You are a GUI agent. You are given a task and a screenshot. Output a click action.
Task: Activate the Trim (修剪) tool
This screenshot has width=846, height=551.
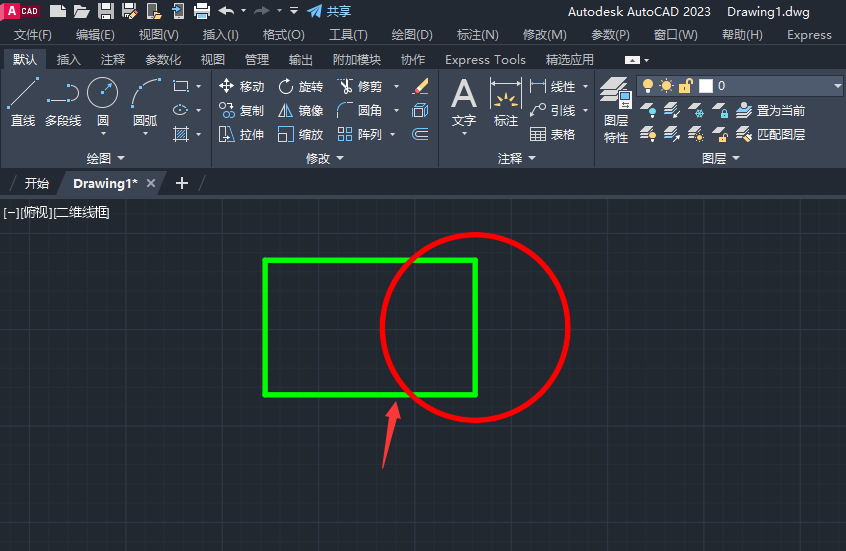pyautogui.click(x=360, y=86)
